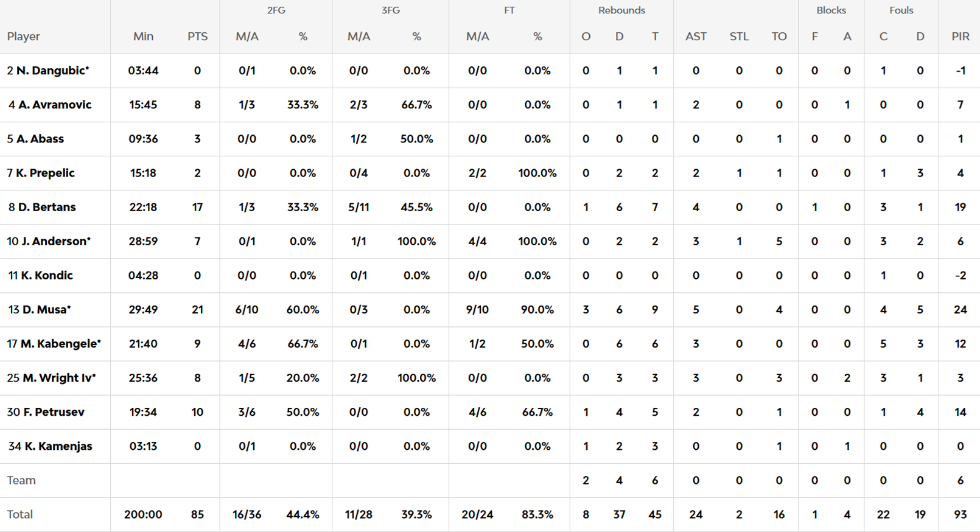Viewport: 980px width, 532px height.
Task: Click the AST column header
Action: click(x=696, y=37)
